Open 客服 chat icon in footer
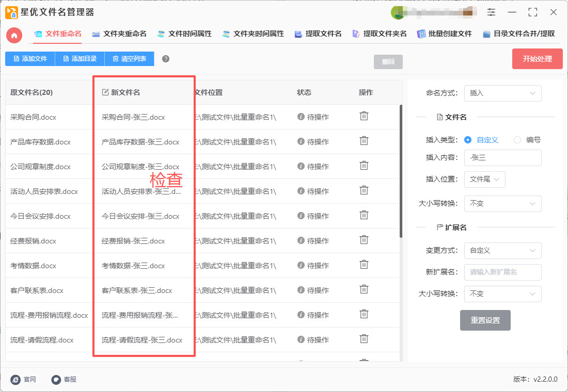The image size is (568, 392). click(56, 380)
